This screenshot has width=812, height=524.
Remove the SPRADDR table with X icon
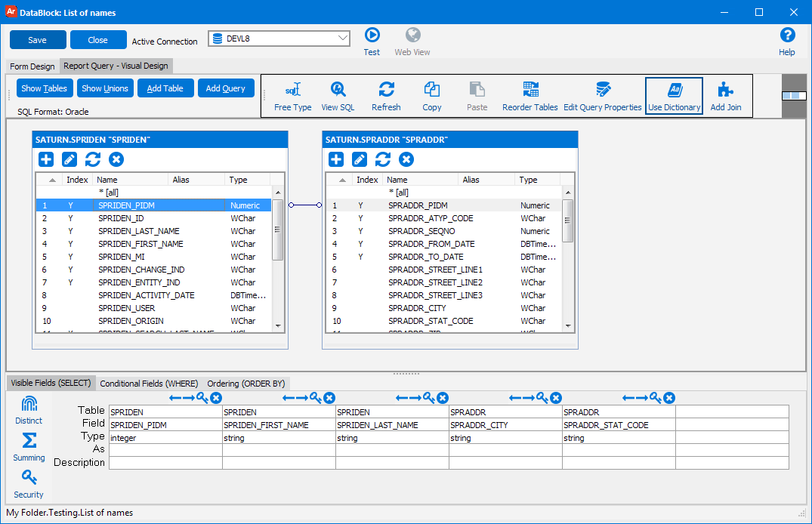tap(406, 159)
